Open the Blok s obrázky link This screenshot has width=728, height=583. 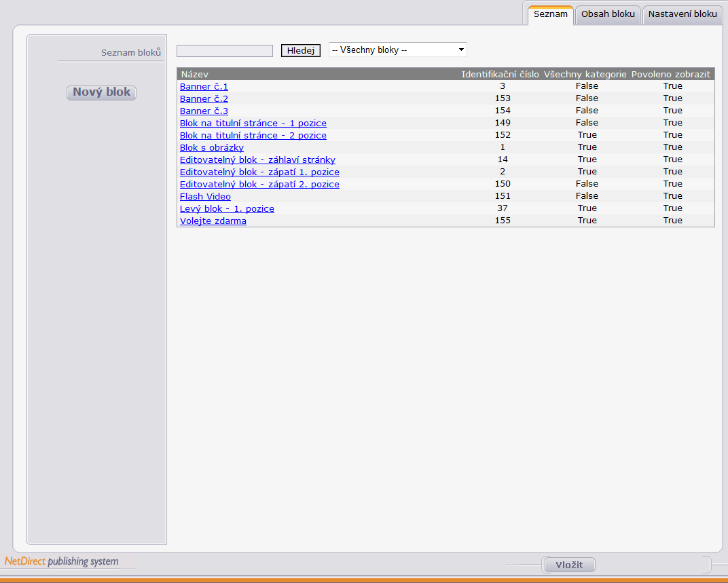pos(212,147)
